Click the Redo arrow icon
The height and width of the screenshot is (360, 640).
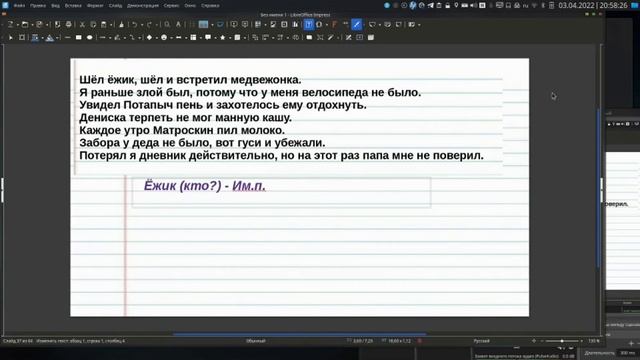click(x=149, y=24)
